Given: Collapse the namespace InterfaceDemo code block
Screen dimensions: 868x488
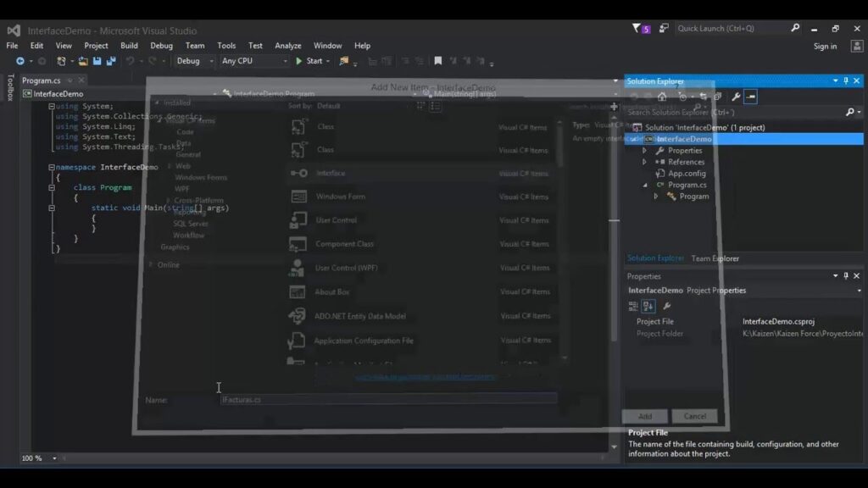Looking at the screenshot, I should 52,167.
